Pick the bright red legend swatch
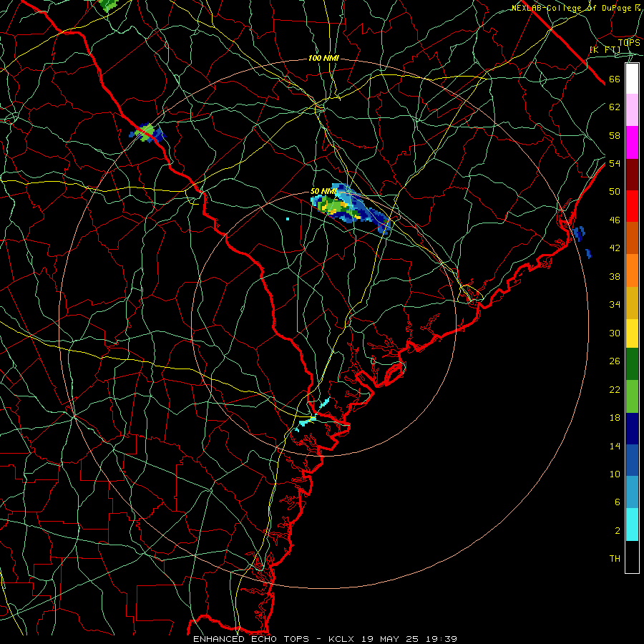The image size is (644, 644). tap(632, 206)
